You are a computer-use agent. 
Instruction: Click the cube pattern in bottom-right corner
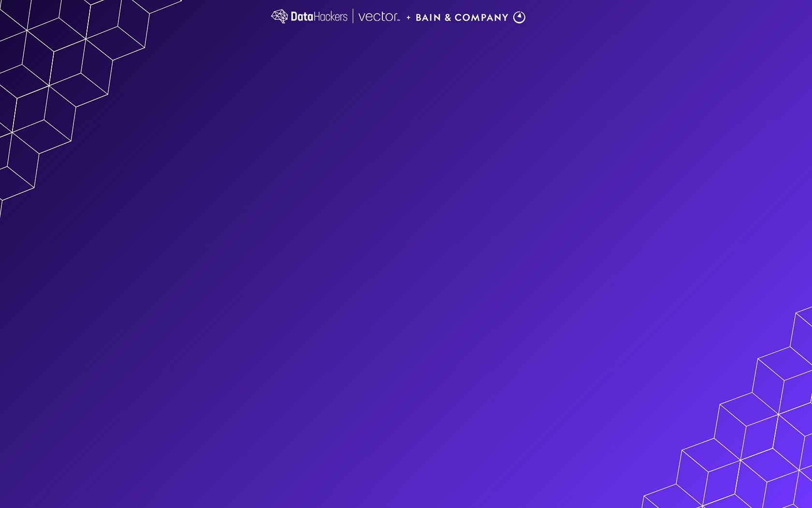[754, 435]
